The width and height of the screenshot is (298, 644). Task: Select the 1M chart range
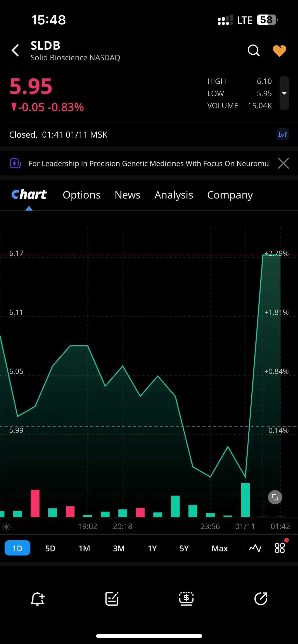click(84, 548)
